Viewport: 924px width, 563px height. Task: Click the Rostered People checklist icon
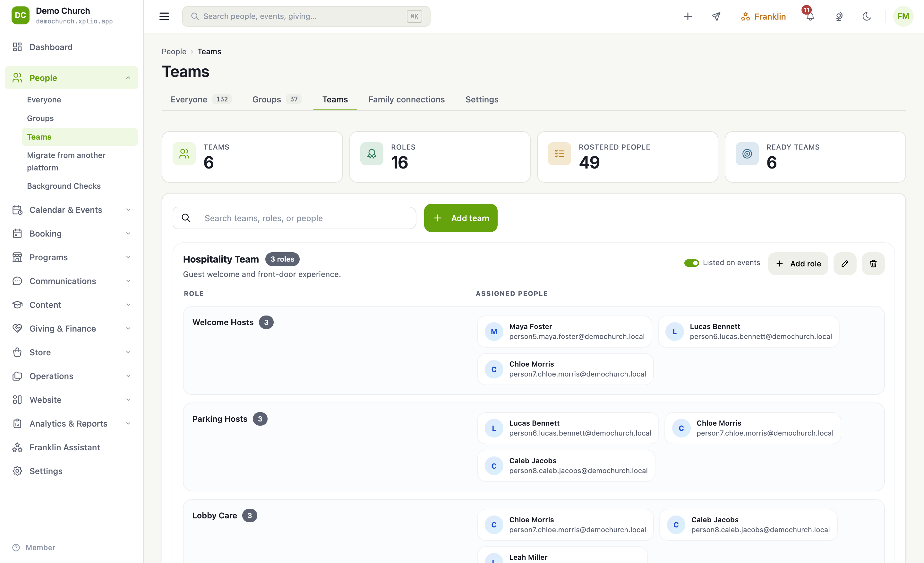click(559, 154)
